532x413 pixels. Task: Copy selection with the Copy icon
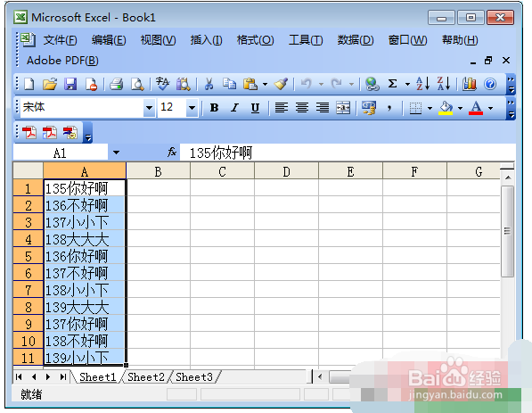pos(229,84)
